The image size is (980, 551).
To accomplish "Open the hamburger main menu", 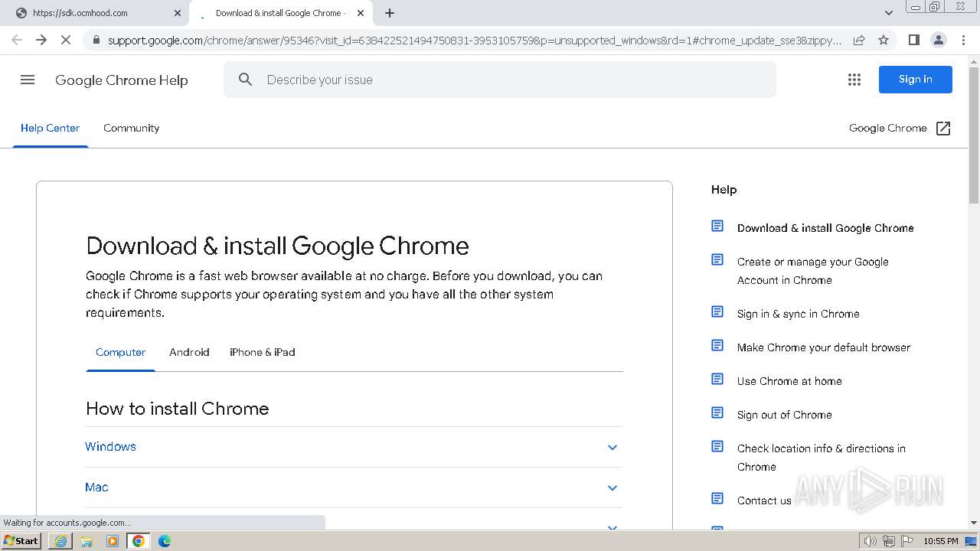I will click(28, 80).
